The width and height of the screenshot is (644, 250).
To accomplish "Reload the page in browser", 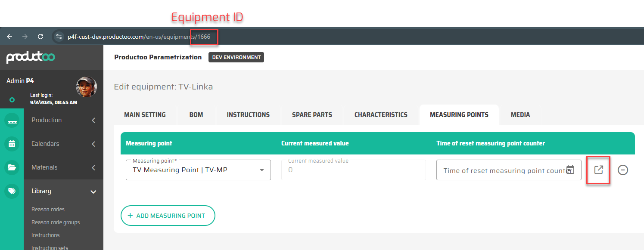I will coord(40,37).
